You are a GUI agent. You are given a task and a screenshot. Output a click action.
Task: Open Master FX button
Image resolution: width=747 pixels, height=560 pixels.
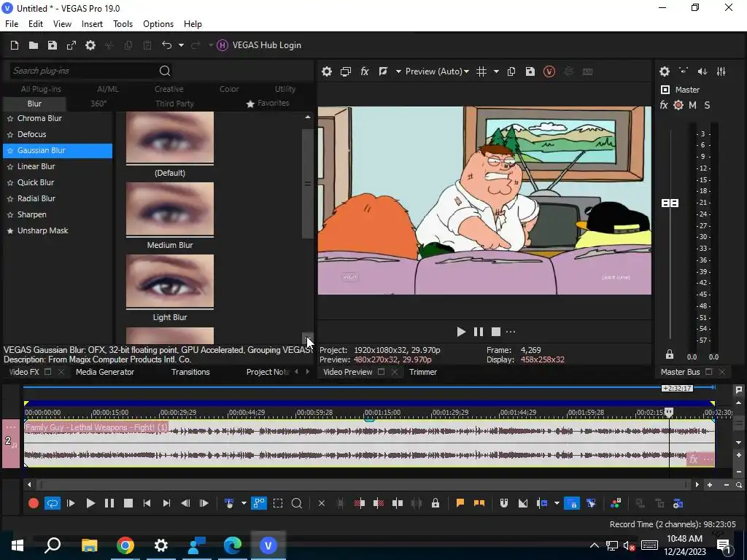click(664, 105)
